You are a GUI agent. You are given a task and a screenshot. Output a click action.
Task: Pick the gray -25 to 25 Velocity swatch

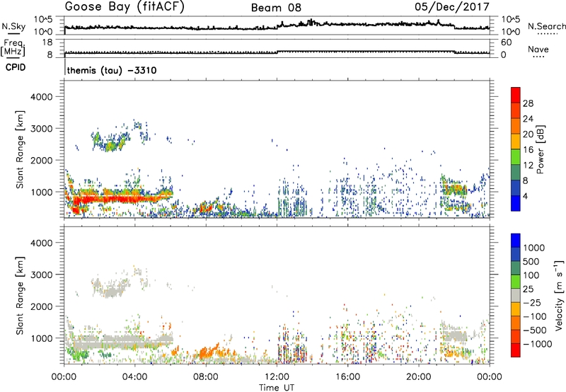[x=516, y=295]
